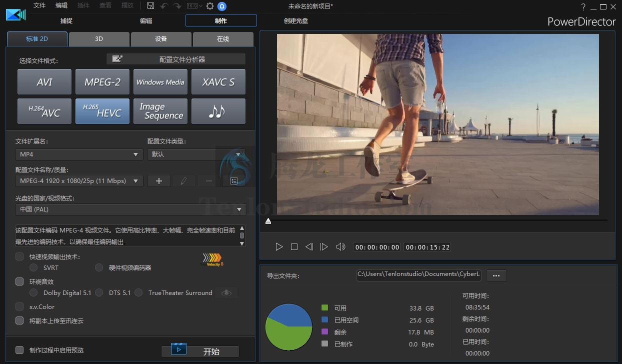Click the blue notification bell icon
Viewport: 622px width, 364px height.
[x=222, y=6]
